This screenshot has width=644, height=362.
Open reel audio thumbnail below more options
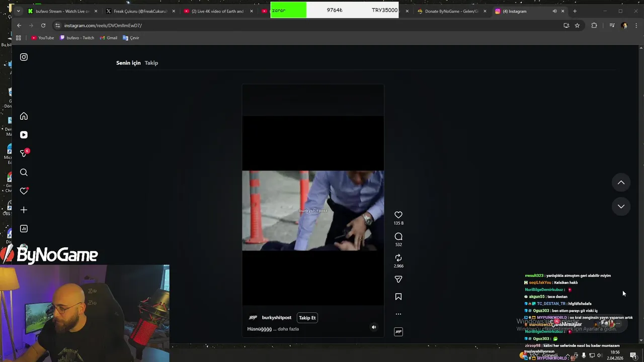[398, 332]
